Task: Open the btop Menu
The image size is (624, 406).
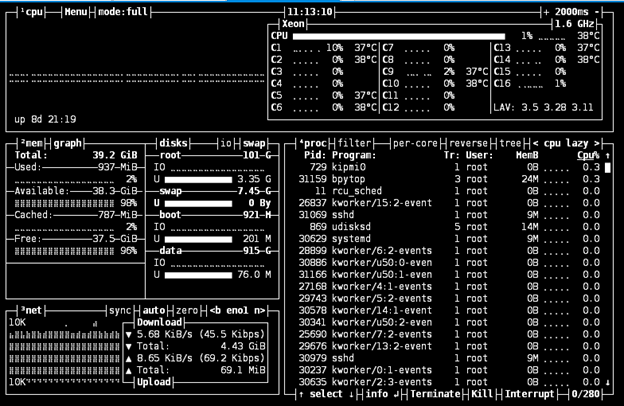Action: [x=76, y=12]
